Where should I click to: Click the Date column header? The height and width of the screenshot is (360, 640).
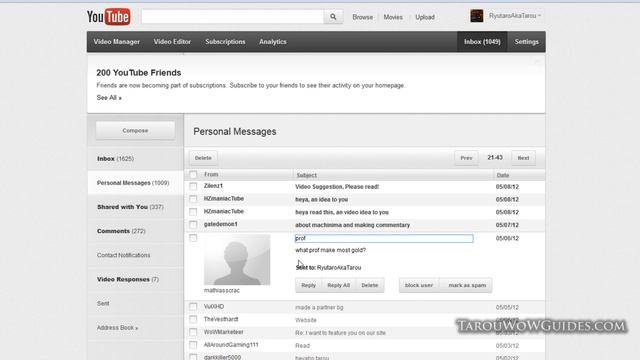point(503,175)
